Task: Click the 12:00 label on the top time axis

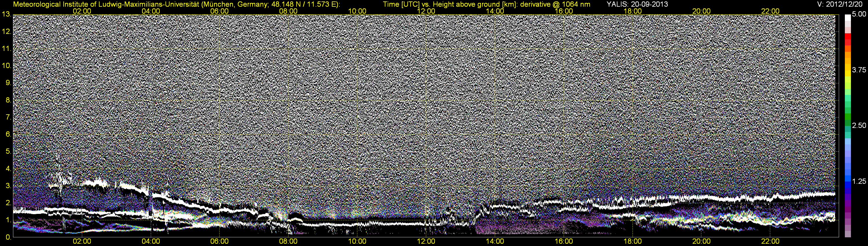Action: pos(426,11)
